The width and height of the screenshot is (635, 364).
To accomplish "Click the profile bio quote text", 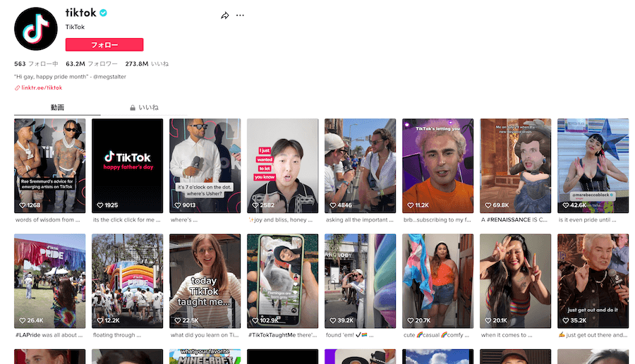I will (70, 76).
